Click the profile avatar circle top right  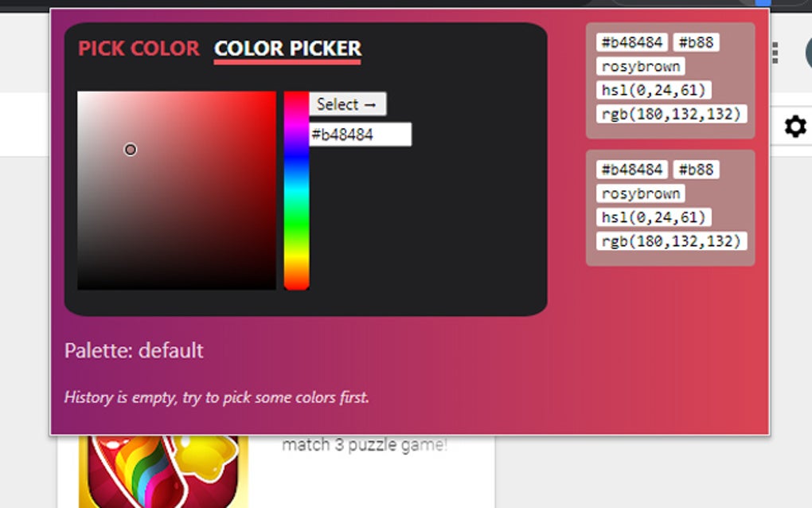click(807, 52)
